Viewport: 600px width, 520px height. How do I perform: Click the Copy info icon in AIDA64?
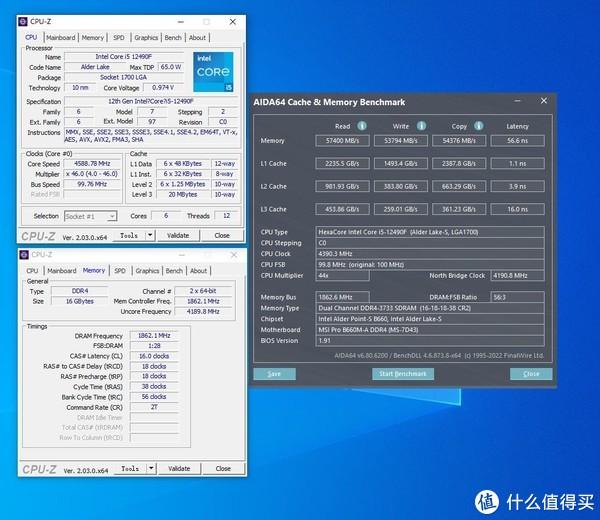pos(479,126)
